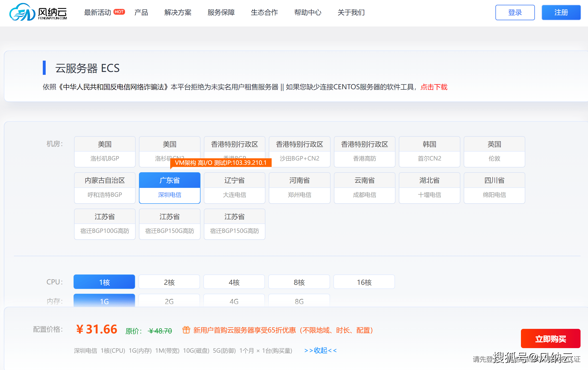588x370 pixels.
Task: Select the 湖北省 十堰电信 datacenter
Action: 430,188
